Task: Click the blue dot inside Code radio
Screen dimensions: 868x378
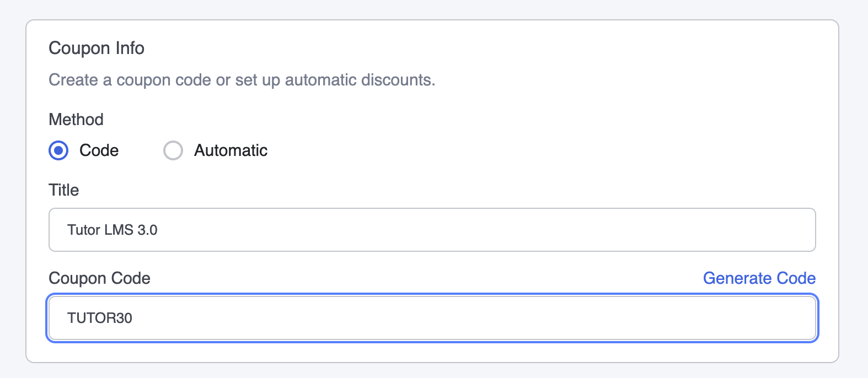Action: click(x=58, y=150)
